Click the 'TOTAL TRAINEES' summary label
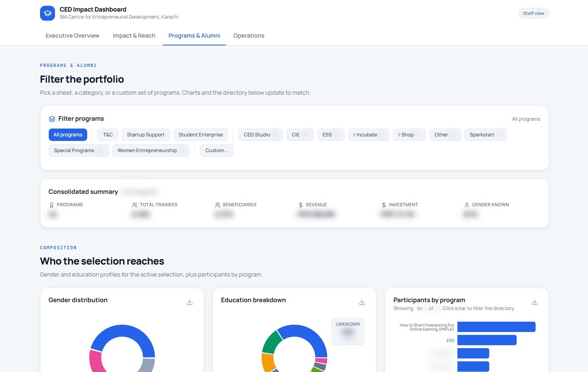The image size is (588, 372). click(158, 205)
